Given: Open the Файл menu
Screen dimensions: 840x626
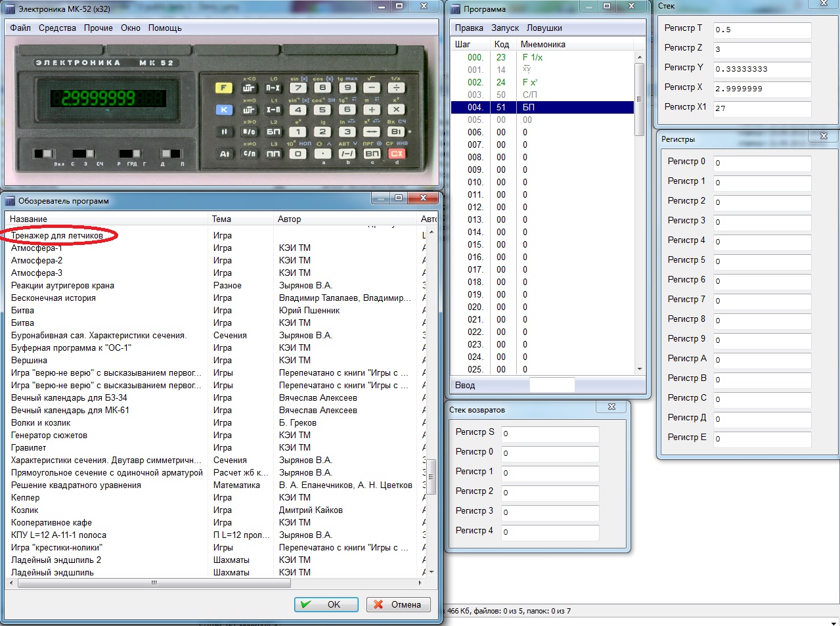Looking at the screenshot, I should (20, 28).
